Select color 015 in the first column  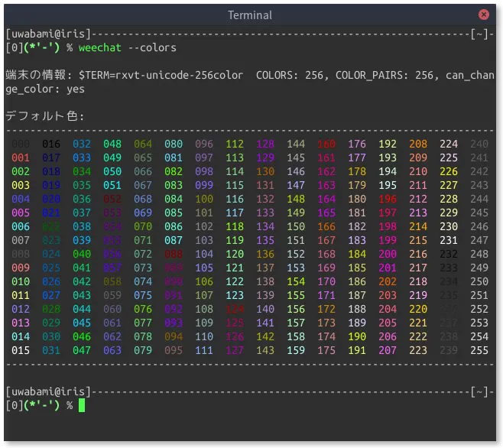click(21, 350)
